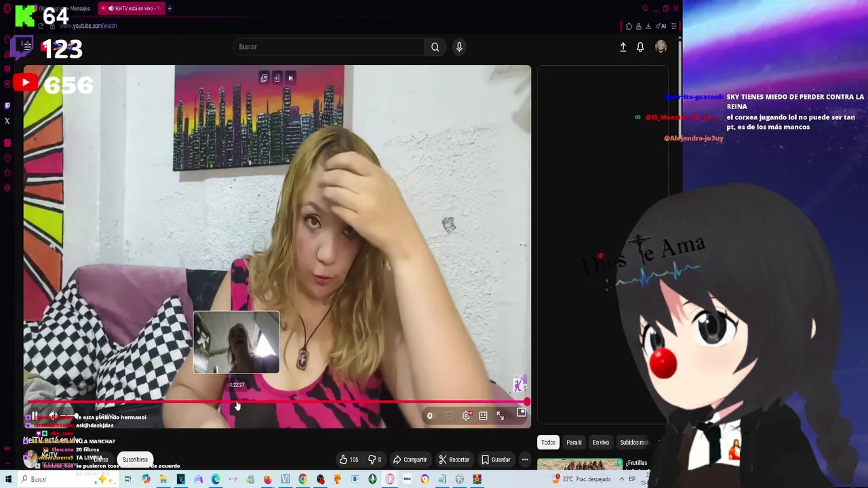Click the ESP keyboard language indicator
Image resolution: width=868 pixels, height=488 pixels.
coord(632,479)
